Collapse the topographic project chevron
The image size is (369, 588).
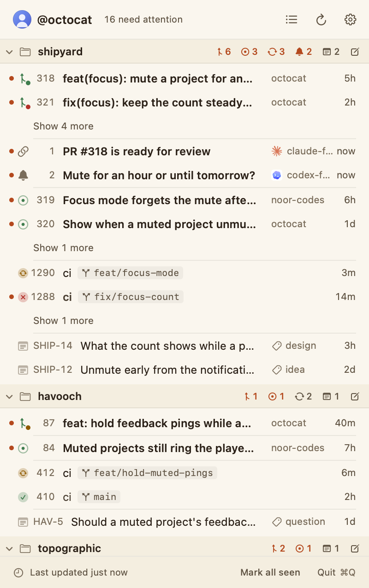(9, 548)
